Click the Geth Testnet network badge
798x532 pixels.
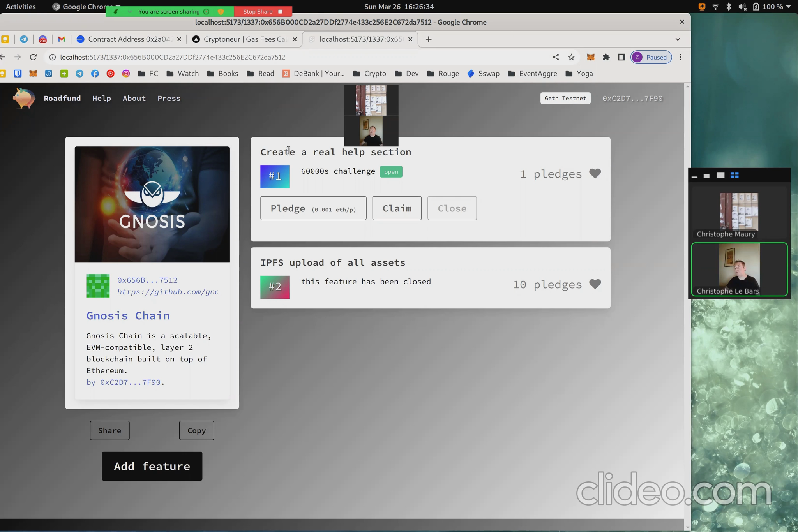point(565,98)
